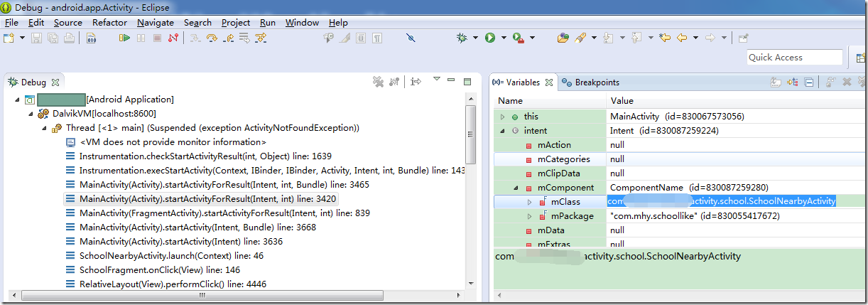Click the Print icon in toolbar
This screenshot has height=305, width=868.
pyautogui.click(x=69, y=38)
